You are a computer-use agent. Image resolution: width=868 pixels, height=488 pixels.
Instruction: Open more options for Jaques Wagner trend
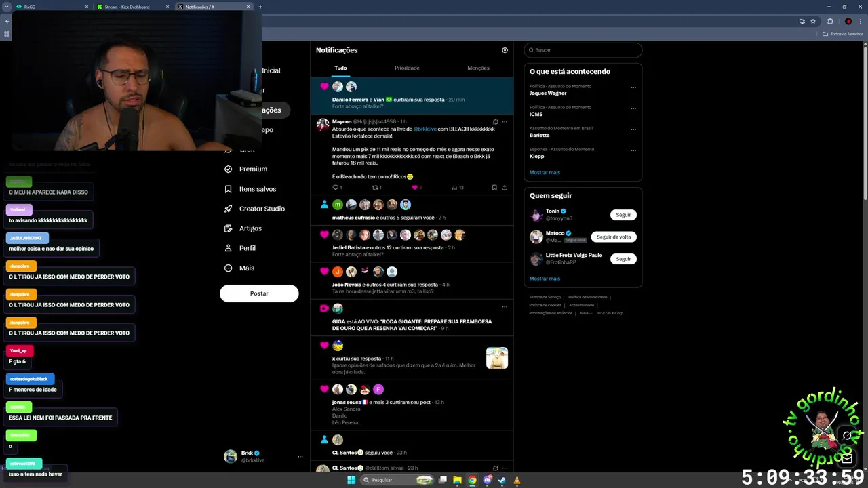(633, 87)
